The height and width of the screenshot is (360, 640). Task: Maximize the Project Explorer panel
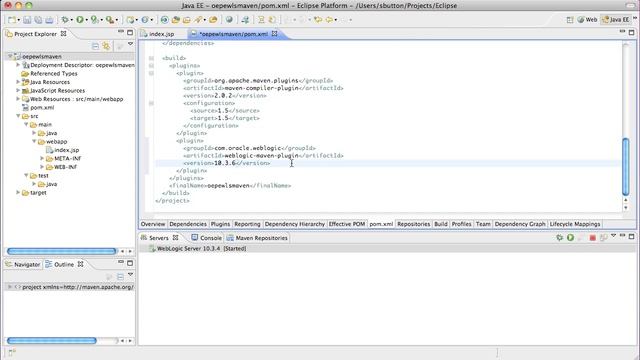[x=130, y=32]
